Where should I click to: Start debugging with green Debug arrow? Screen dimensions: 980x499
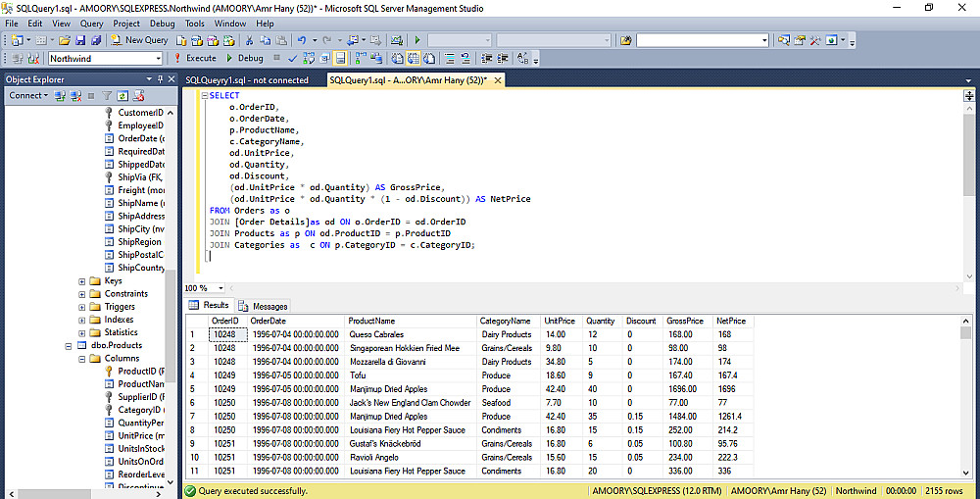click(231, 58)
